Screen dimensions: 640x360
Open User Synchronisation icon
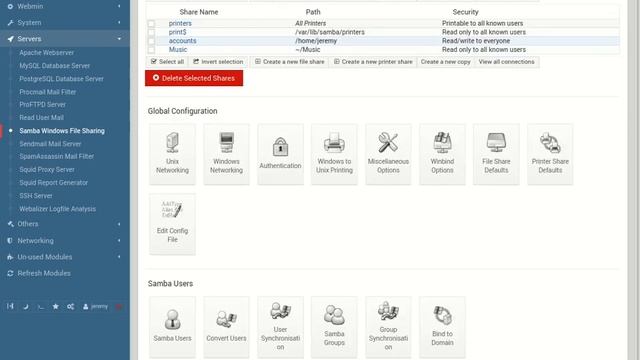pos(280,327)
